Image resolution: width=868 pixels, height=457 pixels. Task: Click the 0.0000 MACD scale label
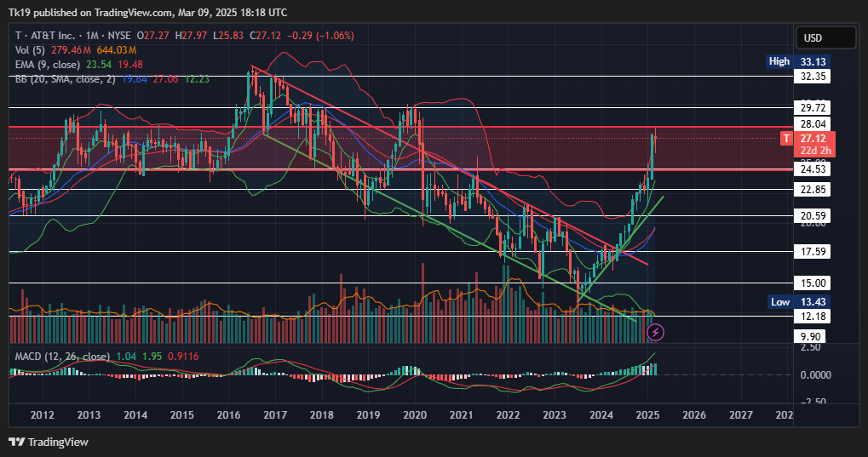(815, 375)
